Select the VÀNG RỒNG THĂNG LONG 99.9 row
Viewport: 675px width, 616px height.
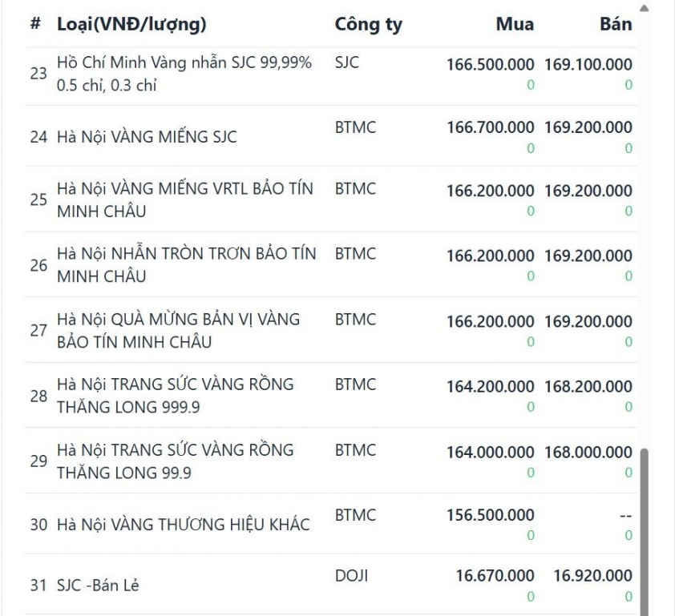175,461
